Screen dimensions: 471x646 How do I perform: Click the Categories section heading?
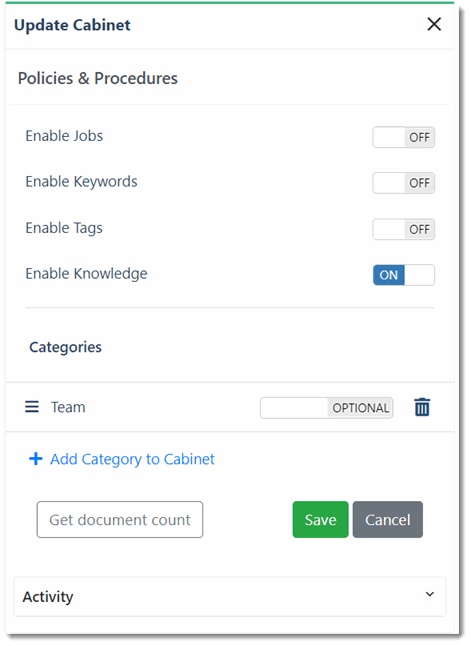65,347
